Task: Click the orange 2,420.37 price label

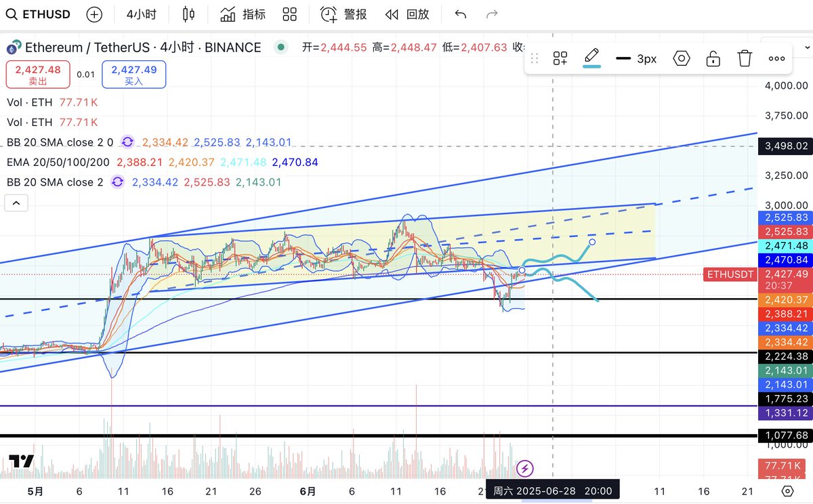Action: (786, 299)
